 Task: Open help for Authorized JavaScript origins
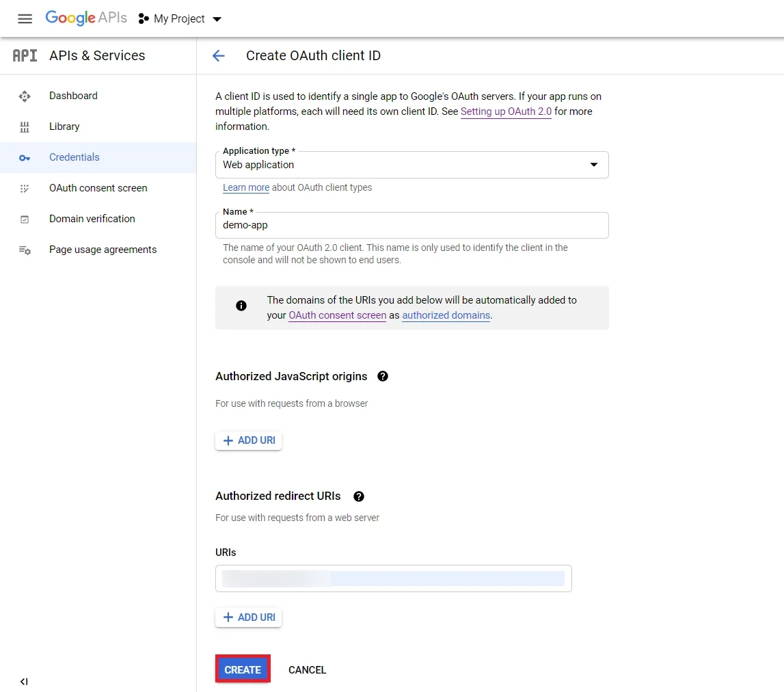point(383,376)
